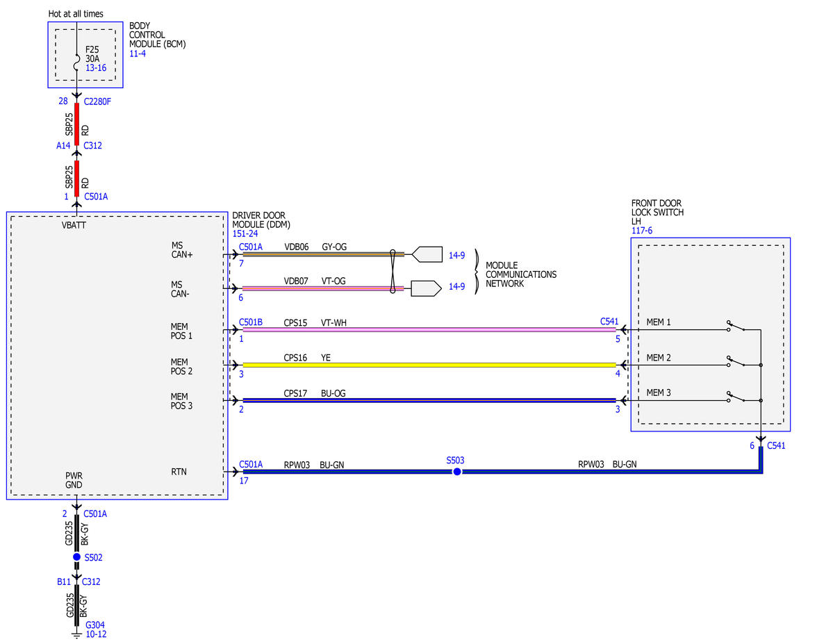Select the "BODY CONTROL MODULE (BCM)" title
This screenshot has height=644, width=833.
pos(157,35)
